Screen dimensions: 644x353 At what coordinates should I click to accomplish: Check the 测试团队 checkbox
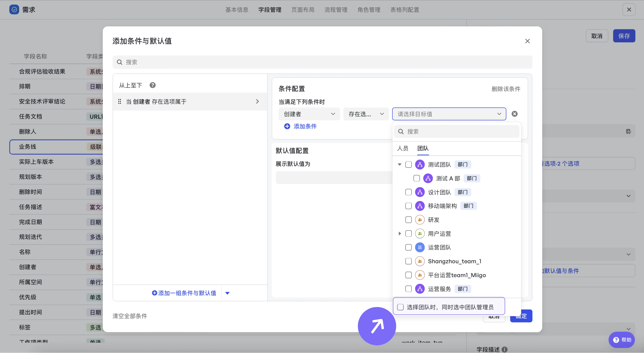tap(408, 165)
